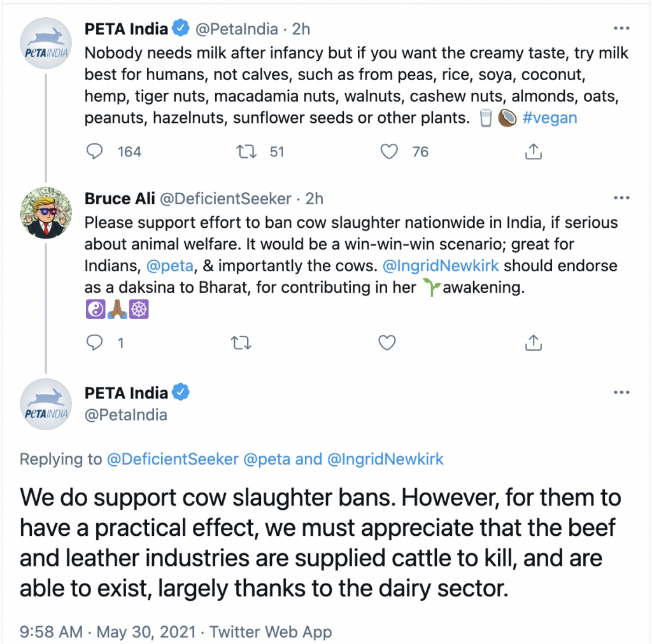Share the PETA India milk tweet
652x644 pixels.
click(533, 151)
